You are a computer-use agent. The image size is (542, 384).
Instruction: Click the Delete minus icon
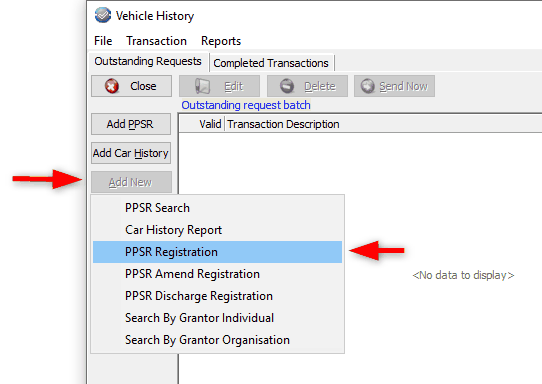287,86
